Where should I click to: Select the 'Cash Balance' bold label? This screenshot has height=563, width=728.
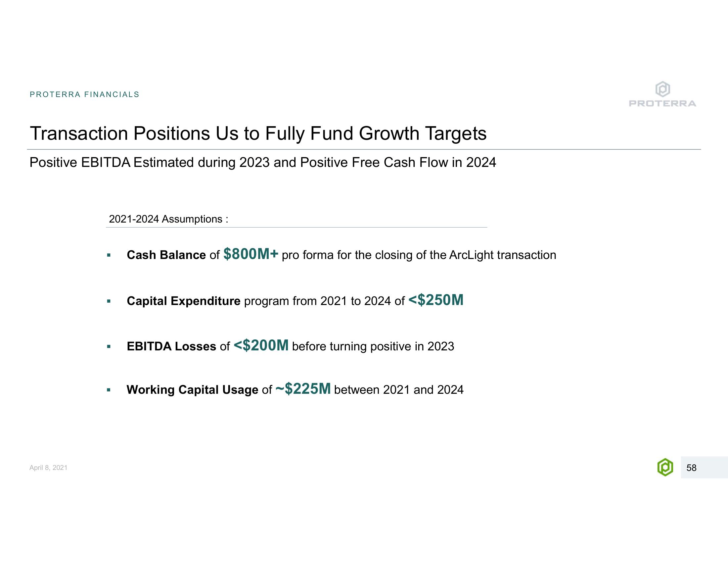[166, 255]
